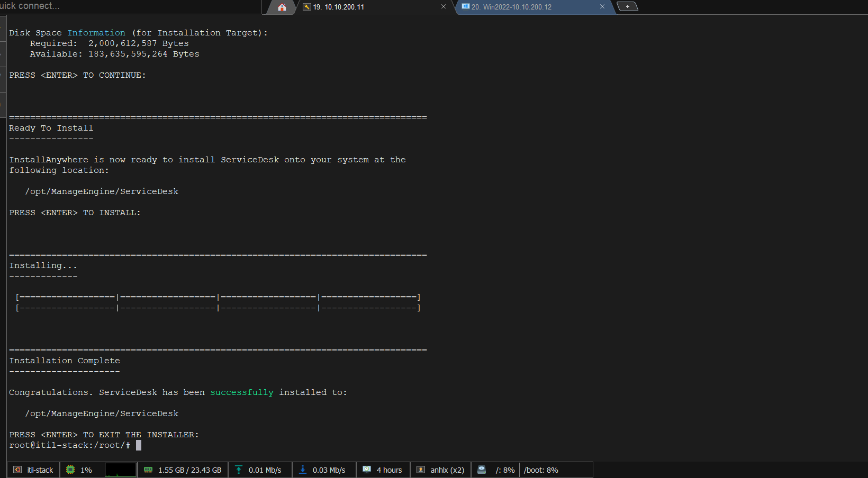
Task: Click the download speed arrow icon
Action: (303, 470)
